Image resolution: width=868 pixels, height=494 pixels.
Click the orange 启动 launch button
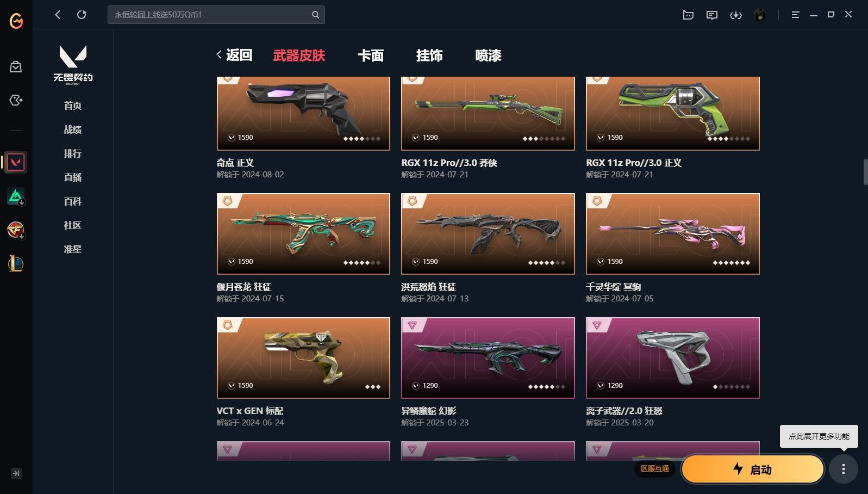(753, 469)
